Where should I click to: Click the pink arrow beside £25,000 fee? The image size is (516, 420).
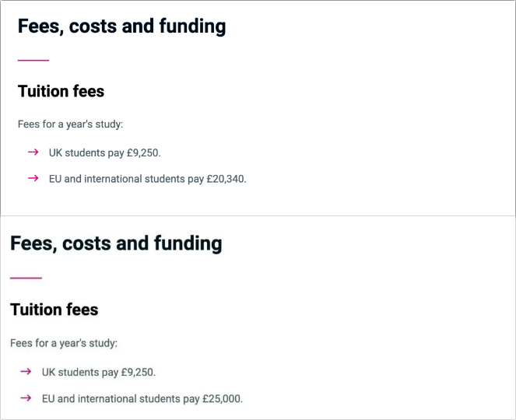tap(26, 398)
